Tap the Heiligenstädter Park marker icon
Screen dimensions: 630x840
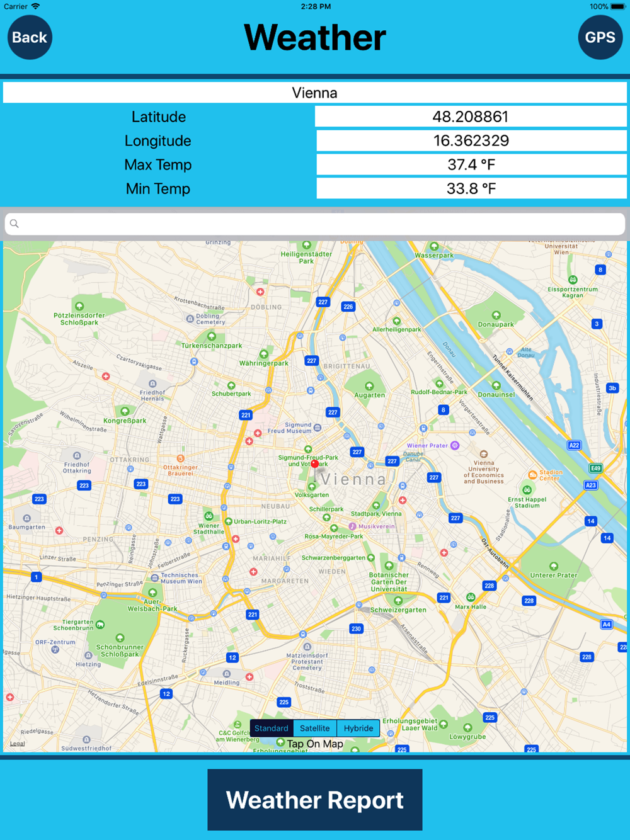pos(307,245)
